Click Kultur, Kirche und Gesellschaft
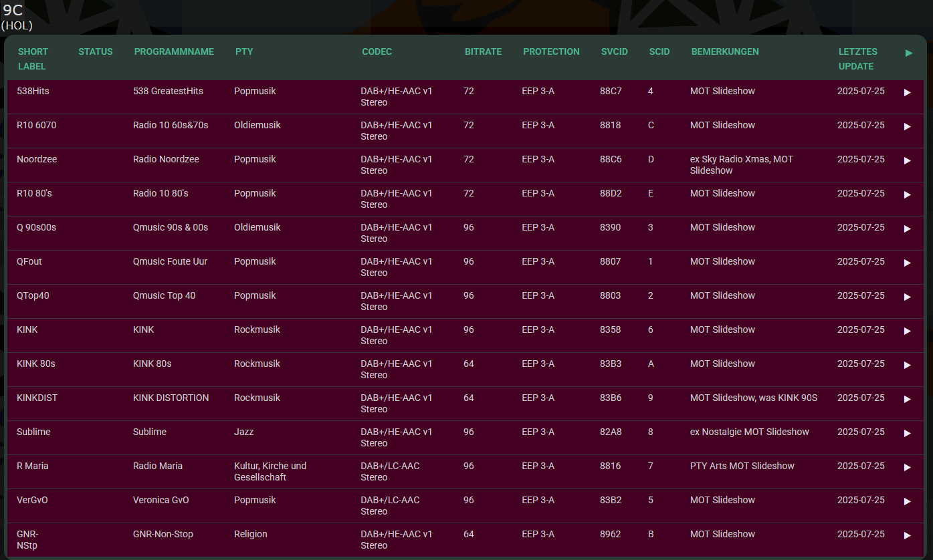The image size is (933, 560). tap(270, 471)
